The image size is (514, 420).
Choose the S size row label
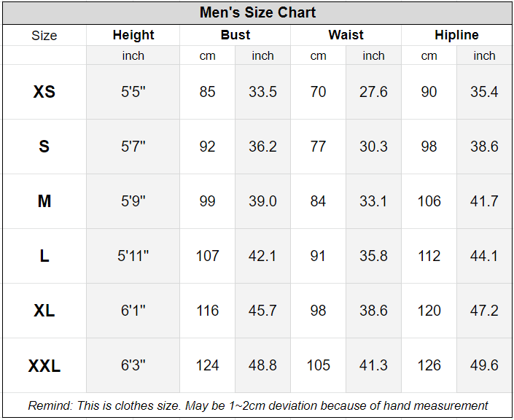coord(44,147)
